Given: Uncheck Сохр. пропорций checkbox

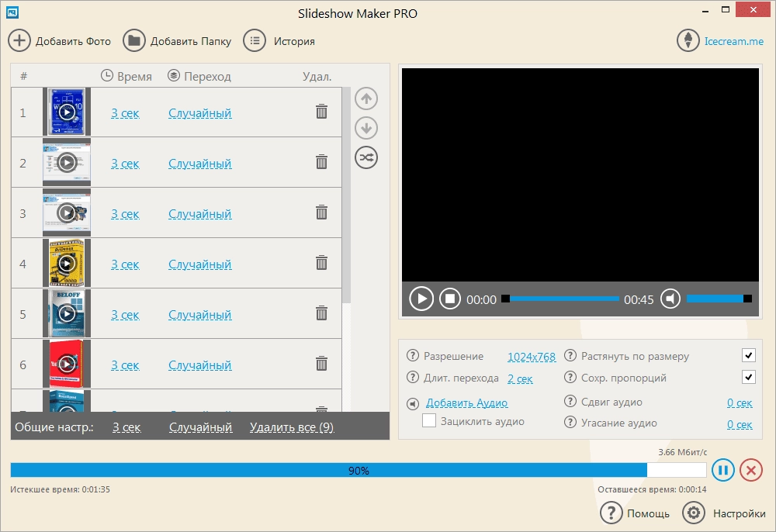Looking at the screenshot, I should pos(748,377).
